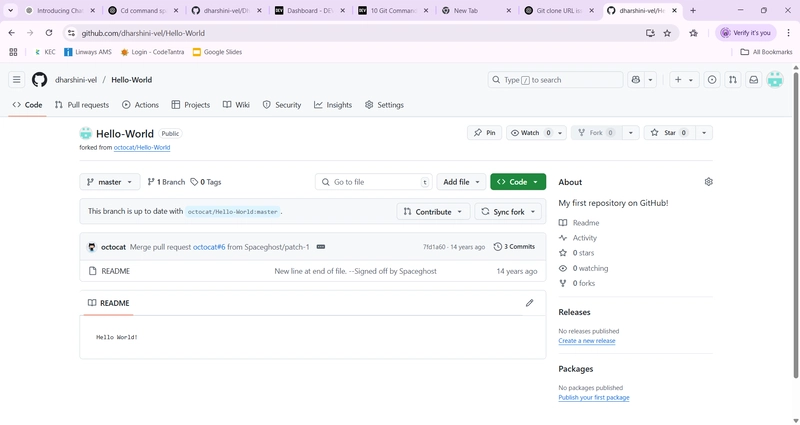
Task: Open the Code tab
Action: (x=28, y=105)
